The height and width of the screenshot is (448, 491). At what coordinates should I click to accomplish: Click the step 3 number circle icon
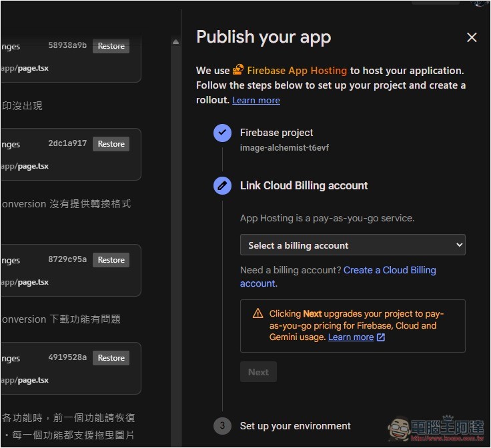[222, 426]
